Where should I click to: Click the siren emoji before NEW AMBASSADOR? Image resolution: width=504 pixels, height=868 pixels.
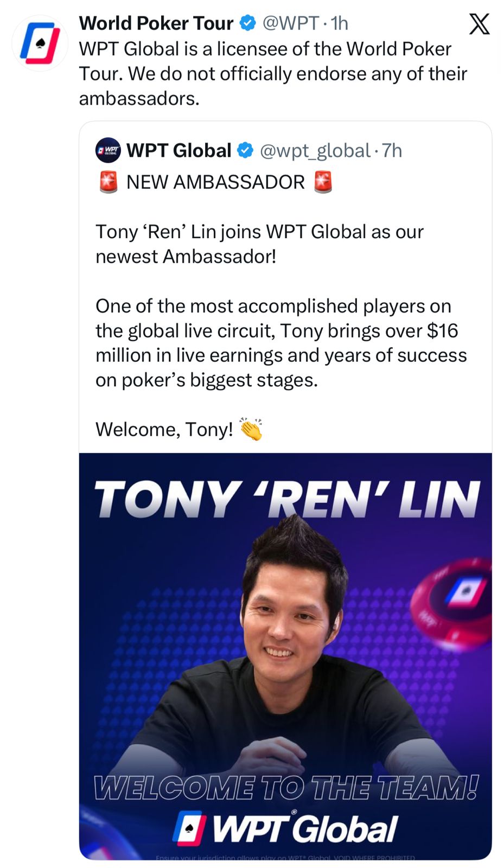pos(109,182)
